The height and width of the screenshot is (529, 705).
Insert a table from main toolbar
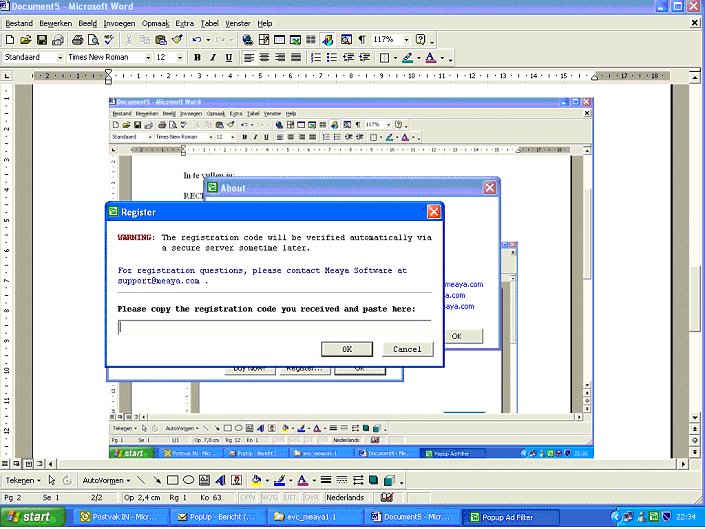279,40
